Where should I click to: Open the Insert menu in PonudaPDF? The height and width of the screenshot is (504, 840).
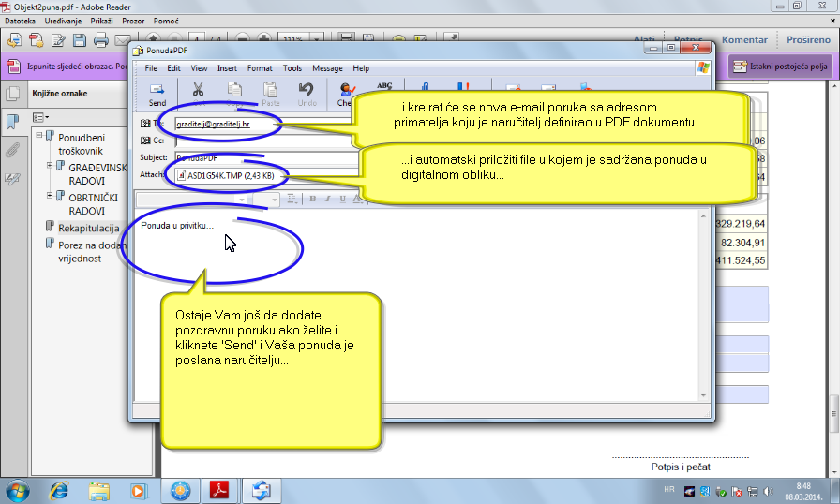click(227, 68)
